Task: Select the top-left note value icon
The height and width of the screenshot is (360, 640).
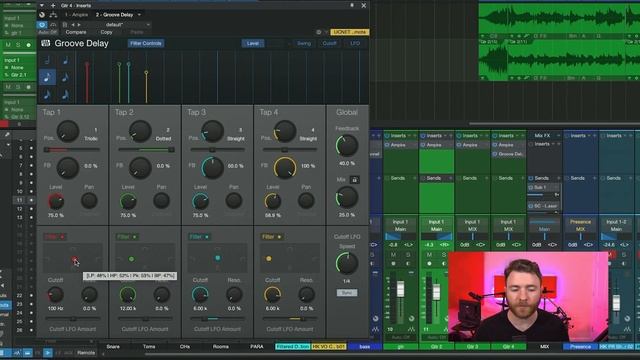Action: [x=47, y=61]
